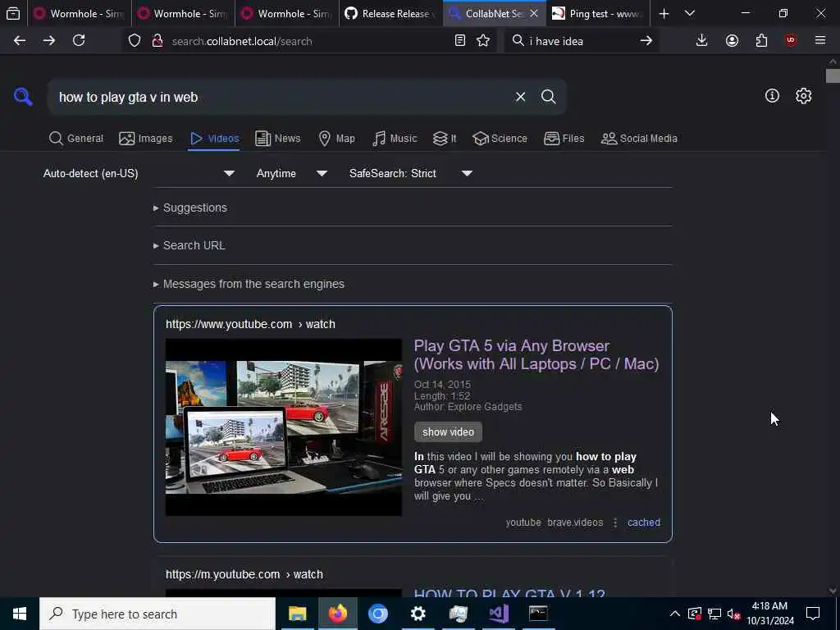The image size is (840, 630).
Task: Open the Windows Start menu
Action: point(20,614)
